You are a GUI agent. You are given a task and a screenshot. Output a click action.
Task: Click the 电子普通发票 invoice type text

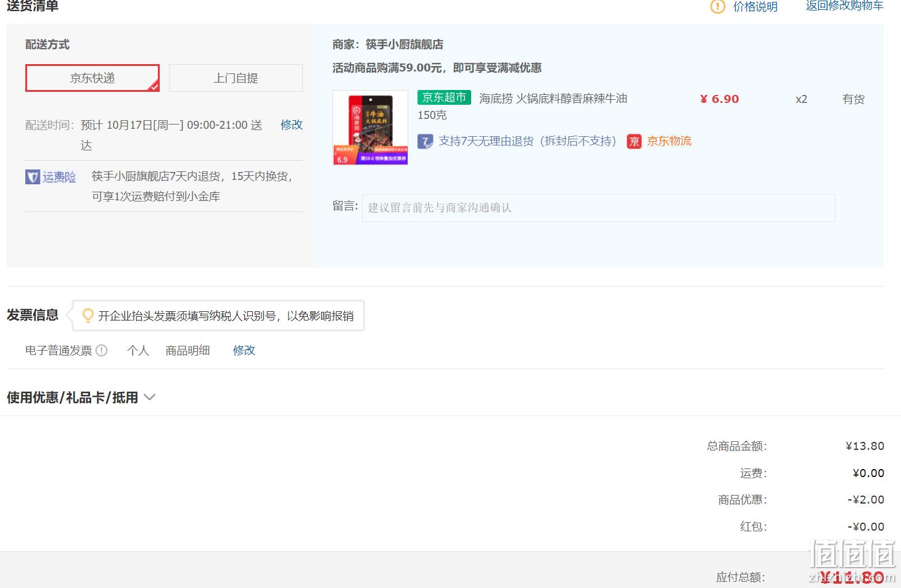click(59, 351)
